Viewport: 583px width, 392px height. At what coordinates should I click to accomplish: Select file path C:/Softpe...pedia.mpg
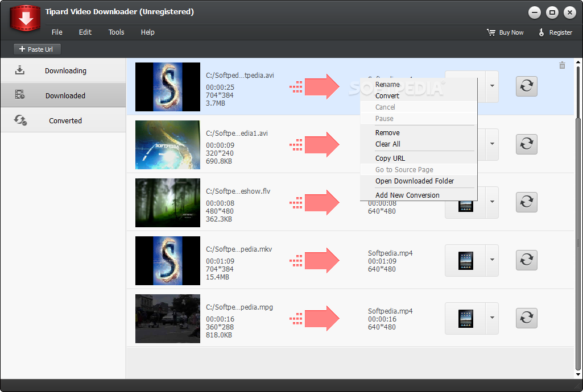click(239, 307)
